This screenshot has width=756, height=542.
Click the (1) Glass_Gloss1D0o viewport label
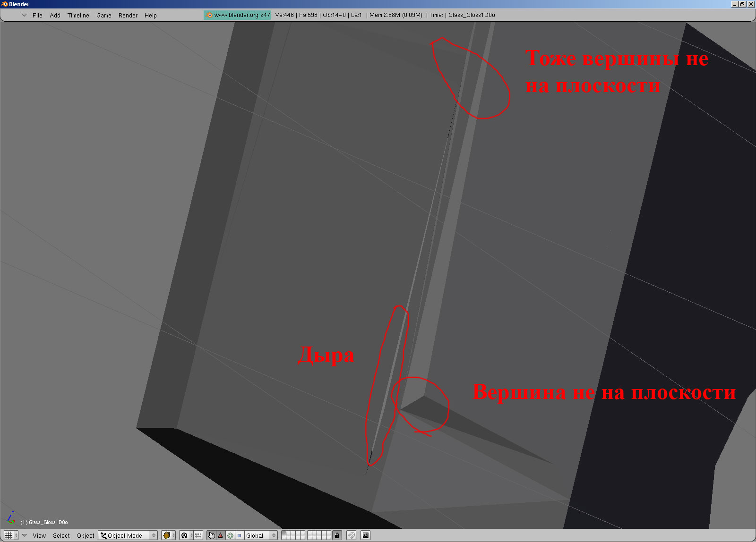tap(44, 522)
